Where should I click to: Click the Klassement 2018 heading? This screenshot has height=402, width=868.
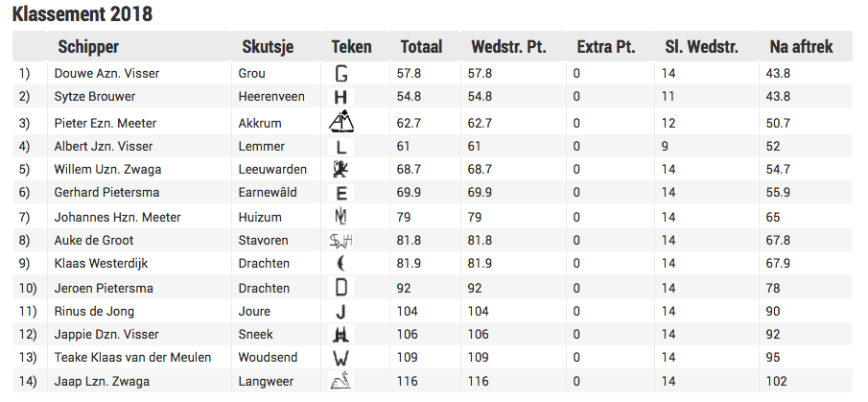[82, 14]
